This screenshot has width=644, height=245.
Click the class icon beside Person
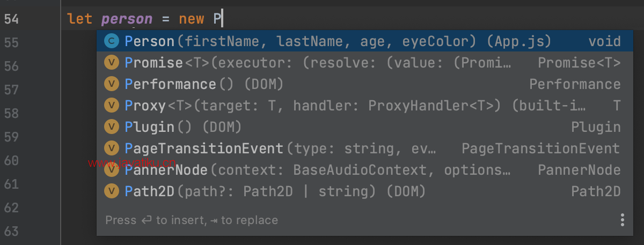coord(111,41)
